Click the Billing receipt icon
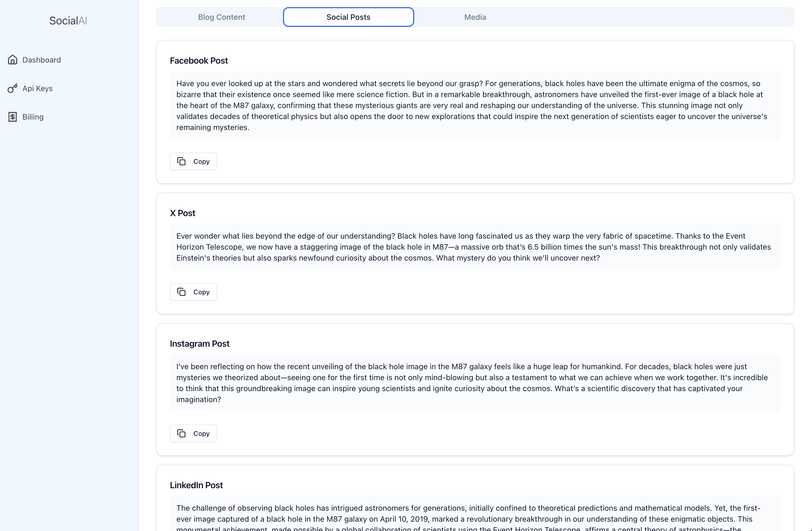 click(13, 117)
